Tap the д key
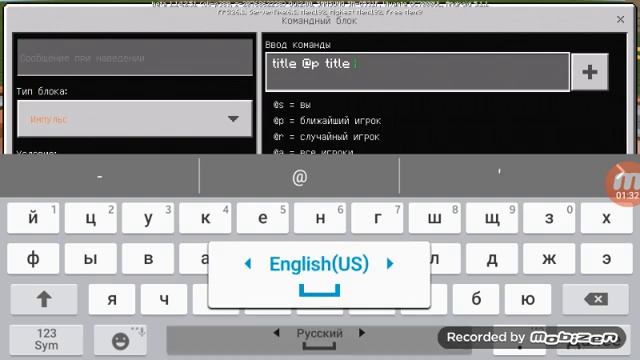 point(492,258)
